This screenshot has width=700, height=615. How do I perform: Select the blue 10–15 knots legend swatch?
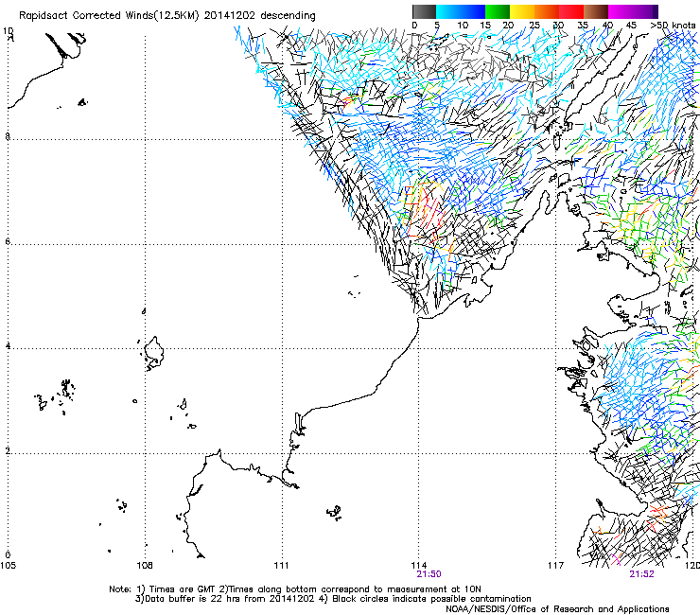tap(473, 11)
